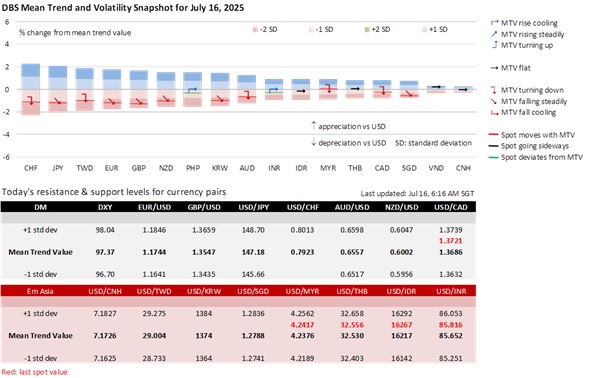Click the MTV flat legend arrow
Viewport: 605px width, 378px height.
pyautogui.click(x=494, y=68)
